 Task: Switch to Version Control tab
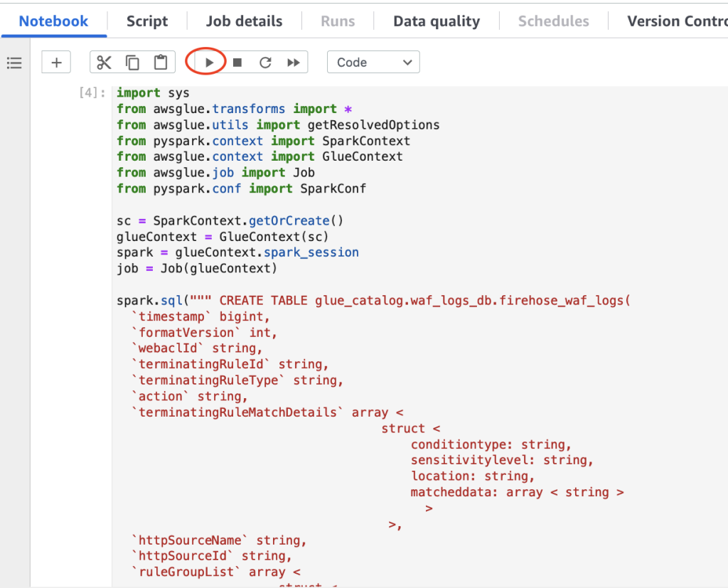677,21
